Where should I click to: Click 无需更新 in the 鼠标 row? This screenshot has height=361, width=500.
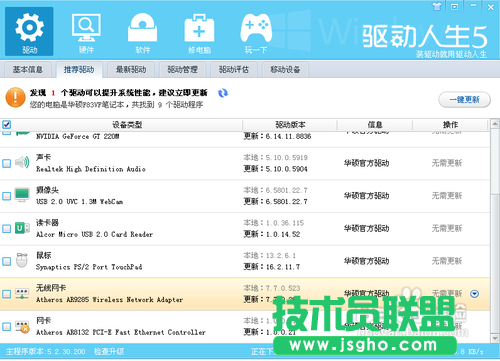click(447, 261)
